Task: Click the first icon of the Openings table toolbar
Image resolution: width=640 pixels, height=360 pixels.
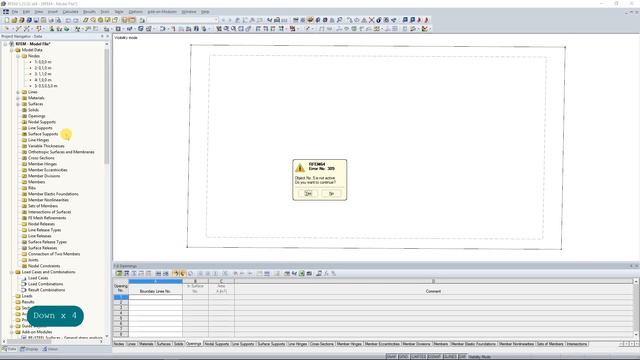Action: pos(119,273)
